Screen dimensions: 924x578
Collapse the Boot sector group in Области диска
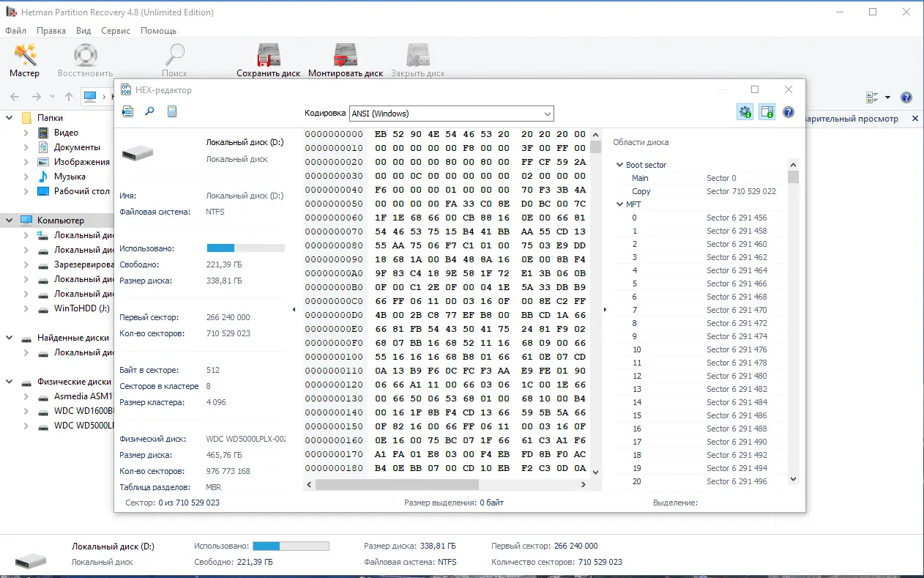(x=619, y=165)
